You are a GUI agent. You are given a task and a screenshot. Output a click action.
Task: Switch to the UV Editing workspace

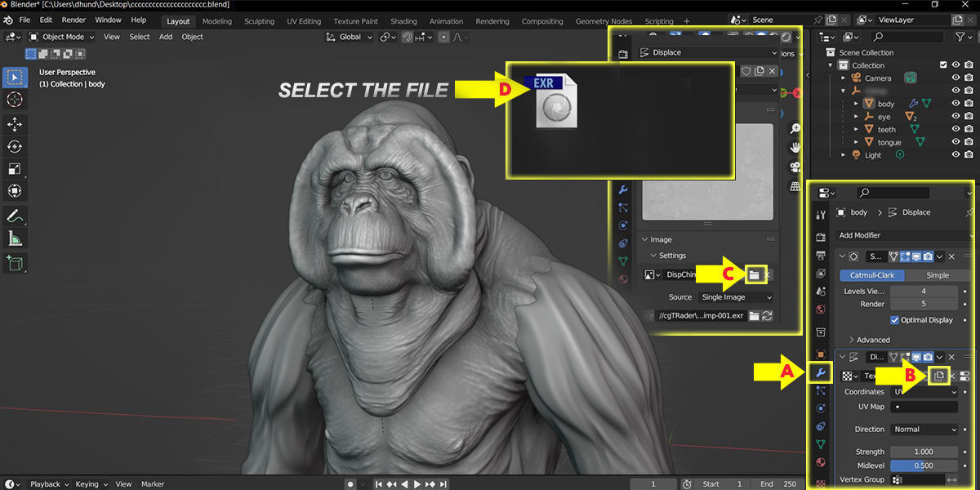click(x=304, y=21)
